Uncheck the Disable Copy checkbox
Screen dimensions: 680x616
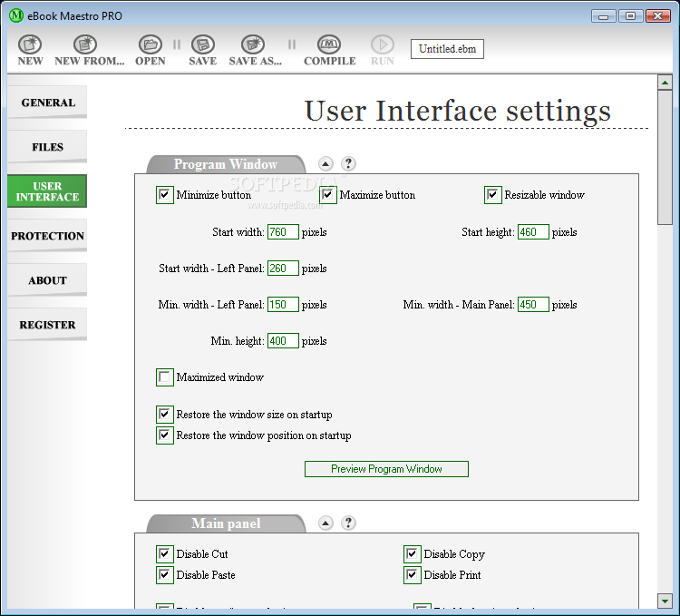click(412, 554)
